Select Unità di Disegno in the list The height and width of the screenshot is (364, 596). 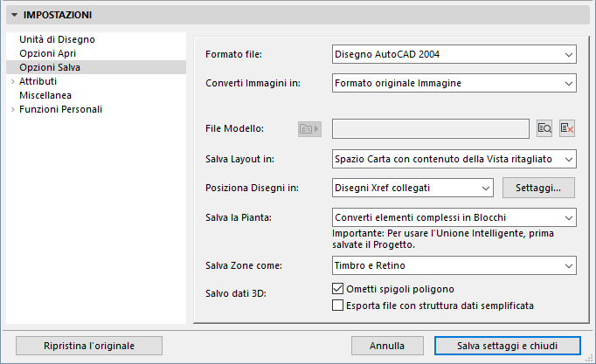(57, 39)
